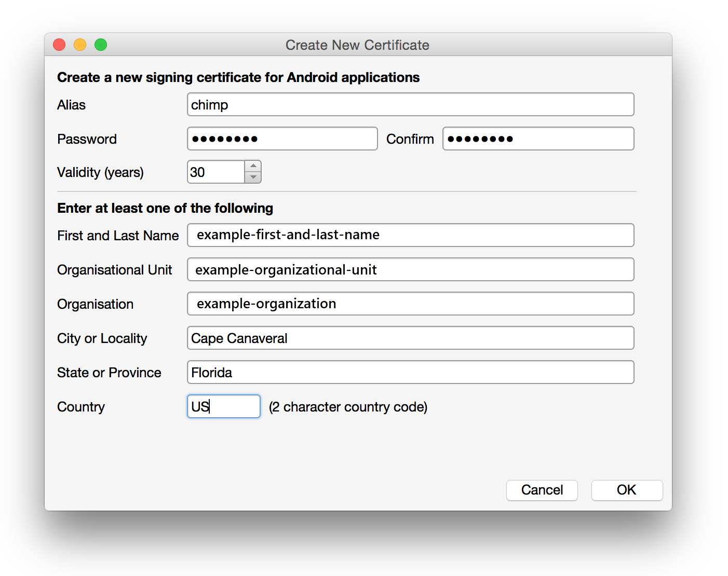Focus the Password input field
728x576 pixels.
click(x=282, y=139)
